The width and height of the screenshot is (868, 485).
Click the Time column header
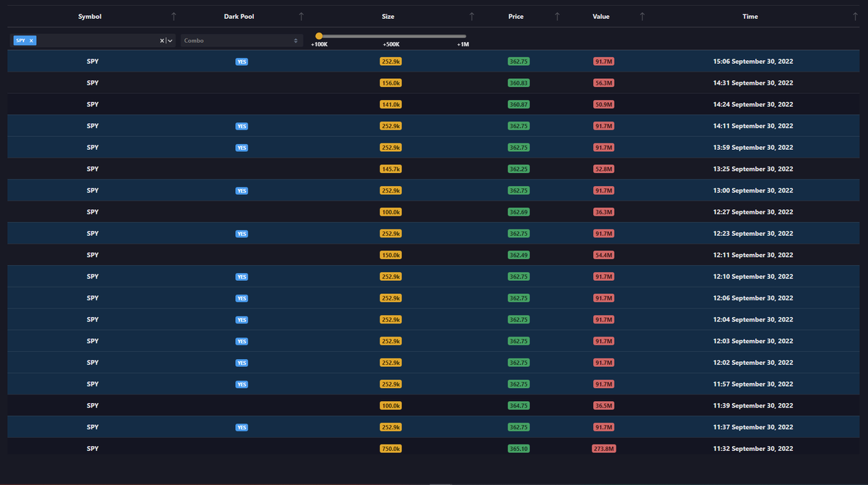point(750,17)
